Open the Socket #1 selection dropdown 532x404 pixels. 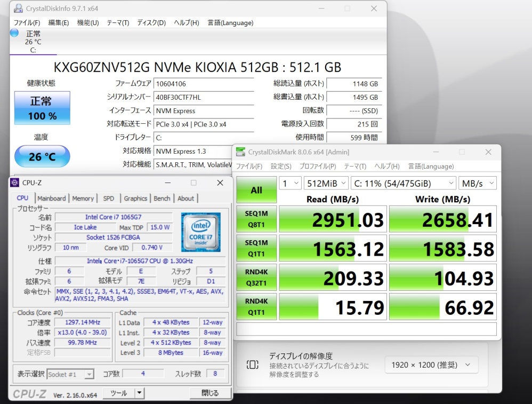click(x=70, y=374)
